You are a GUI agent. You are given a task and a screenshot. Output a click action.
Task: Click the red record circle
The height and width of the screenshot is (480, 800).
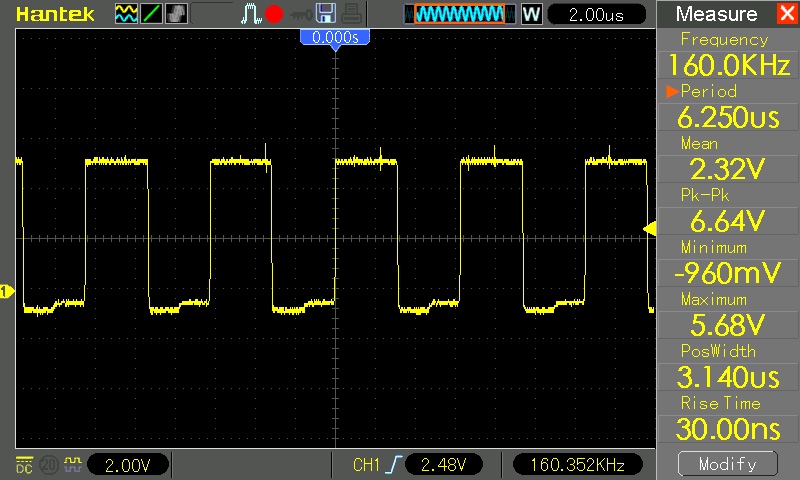[274, 14]
